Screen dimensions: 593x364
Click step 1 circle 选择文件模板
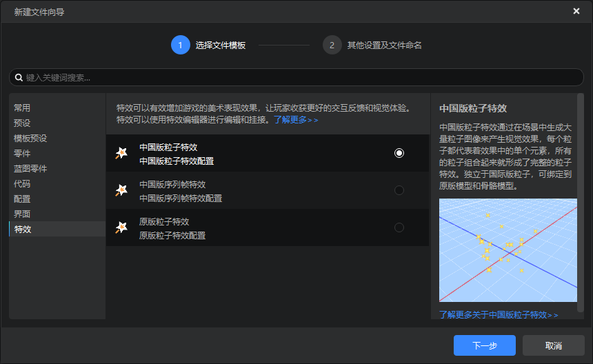tap(181, 45)
